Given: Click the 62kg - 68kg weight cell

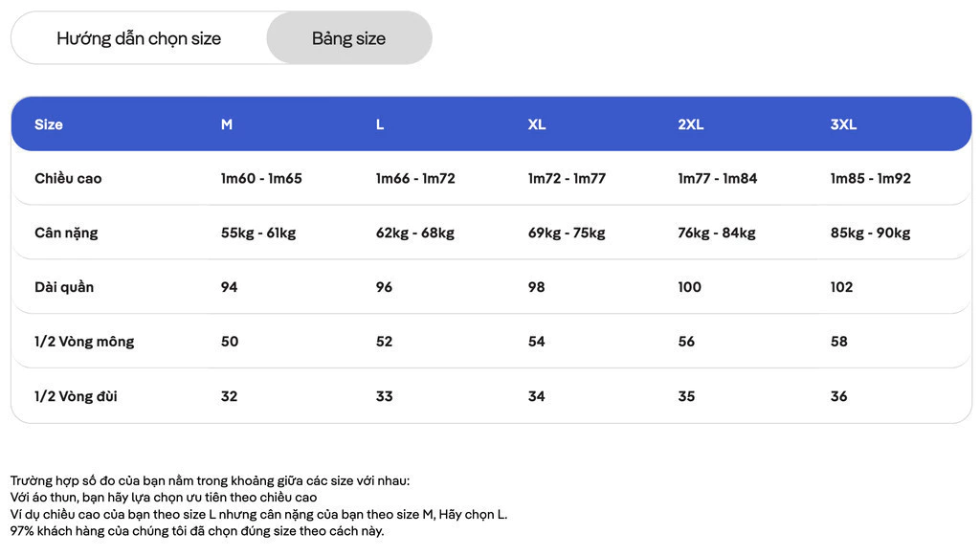Looking at the screenshot, I should click(x=415, y=233).
